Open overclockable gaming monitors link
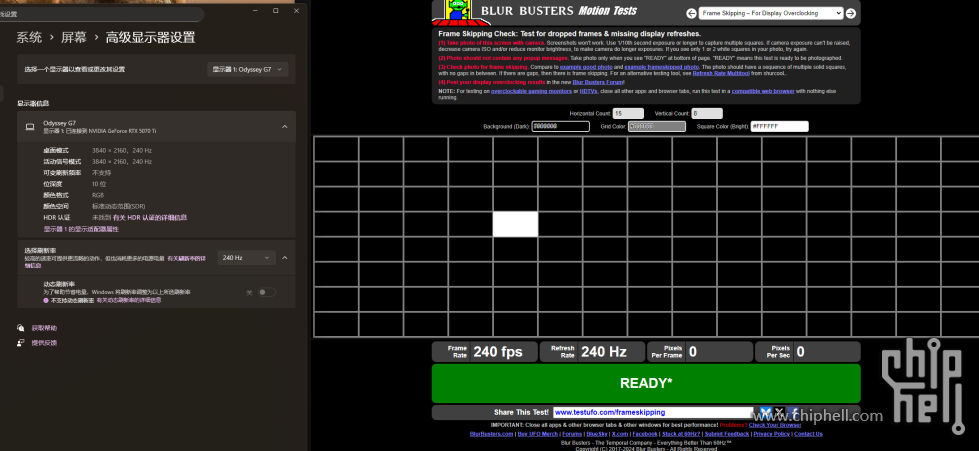This screenshot has width=979, height=451. click(x=531, y=91)
